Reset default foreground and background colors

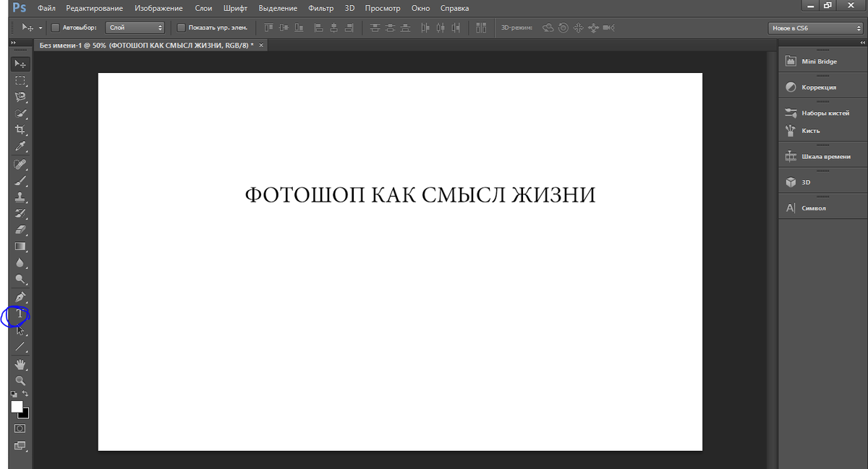(14, 394)
